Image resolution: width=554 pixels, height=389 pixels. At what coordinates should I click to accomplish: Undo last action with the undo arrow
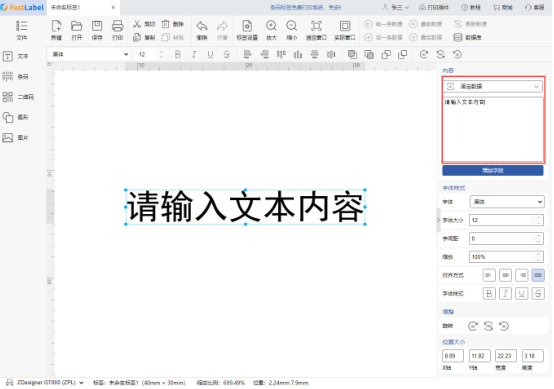[202, 30]
